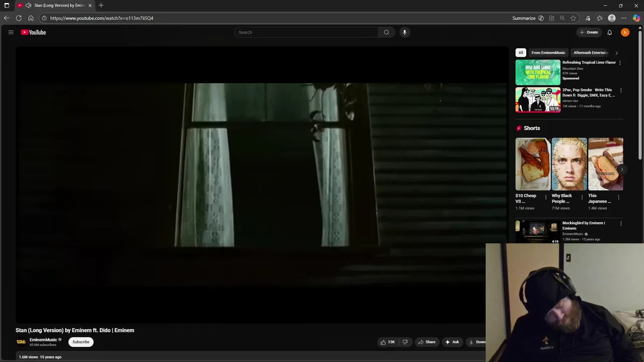Download the video
Image resolution: width=644 pixels, height=362 pixels.
(x=476, y=342)
